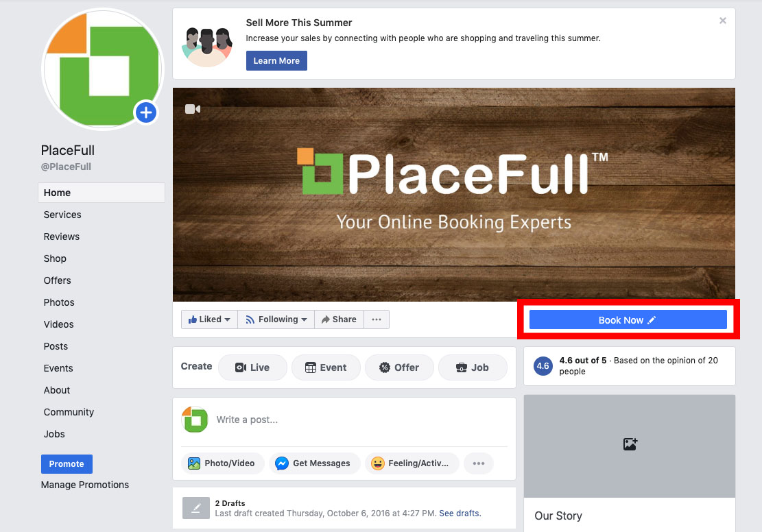Viewport: 762px width, 532px height.
Task: Click the 2 Drafts text
Action: (230, 503)
